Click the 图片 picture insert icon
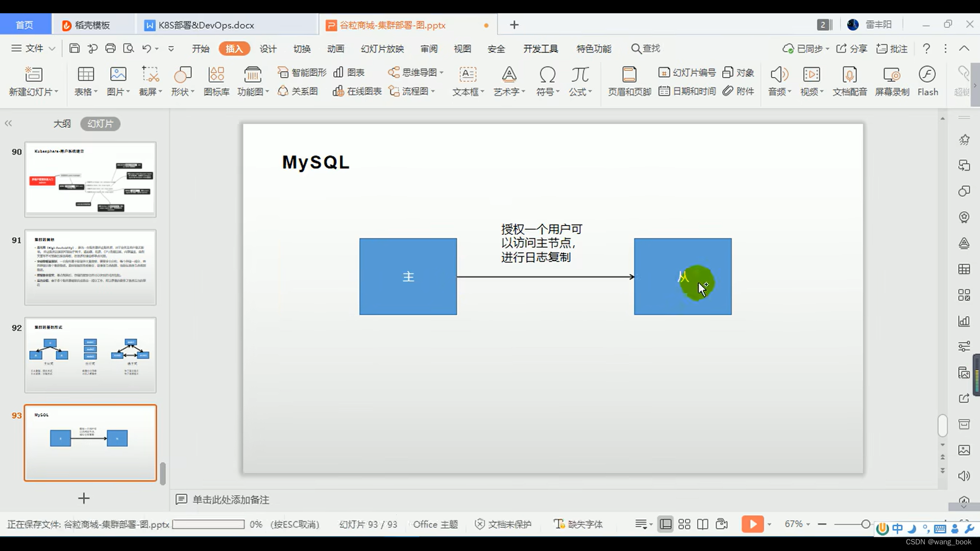Viewport: 980px width, 551px height. point(118,81)
